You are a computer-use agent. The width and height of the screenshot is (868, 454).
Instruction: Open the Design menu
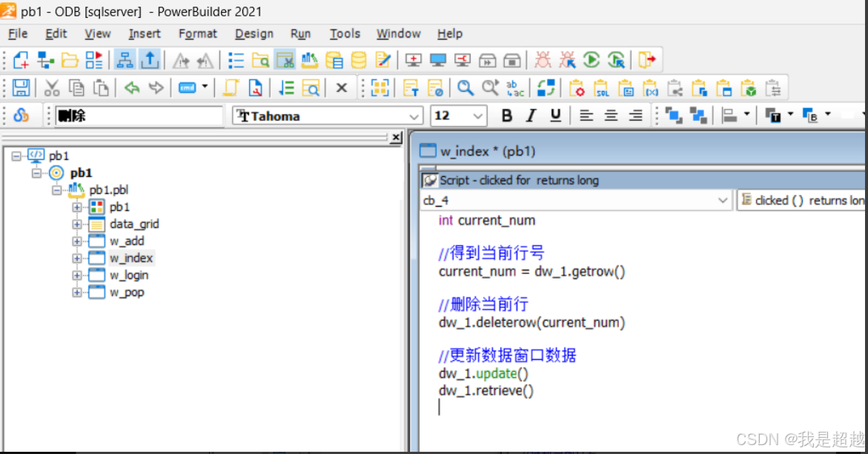[x=254, y=33]
